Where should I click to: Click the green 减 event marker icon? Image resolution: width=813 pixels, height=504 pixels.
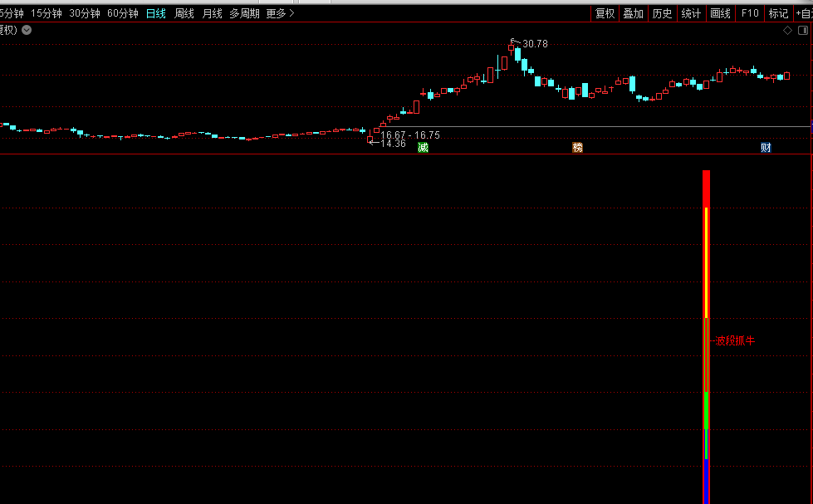(423, 148)
